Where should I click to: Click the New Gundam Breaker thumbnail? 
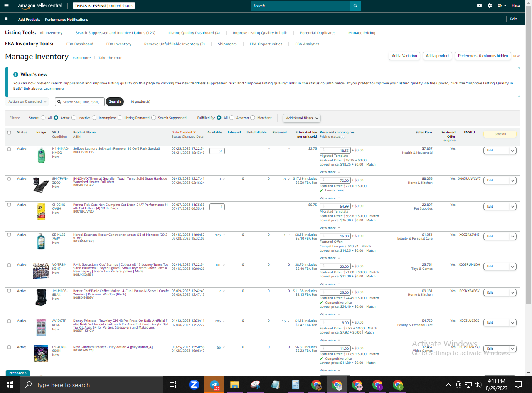point(41,353)
